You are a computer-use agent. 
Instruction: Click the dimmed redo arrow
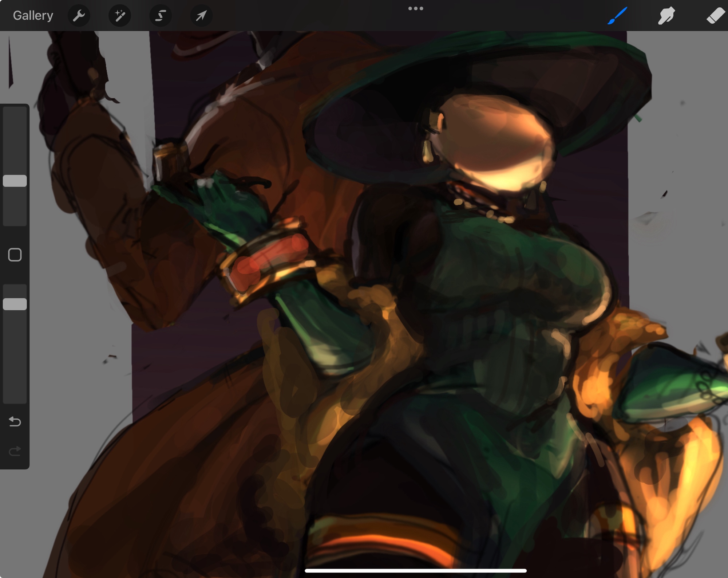(15, 451)
